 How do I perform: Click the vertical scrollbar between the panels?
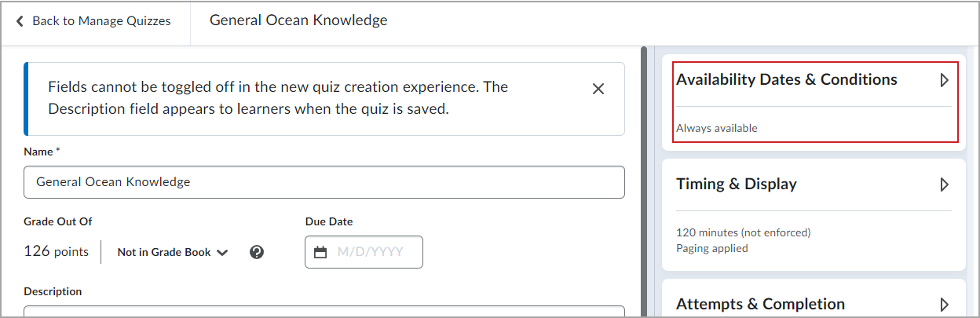click(x=644, y=181)
